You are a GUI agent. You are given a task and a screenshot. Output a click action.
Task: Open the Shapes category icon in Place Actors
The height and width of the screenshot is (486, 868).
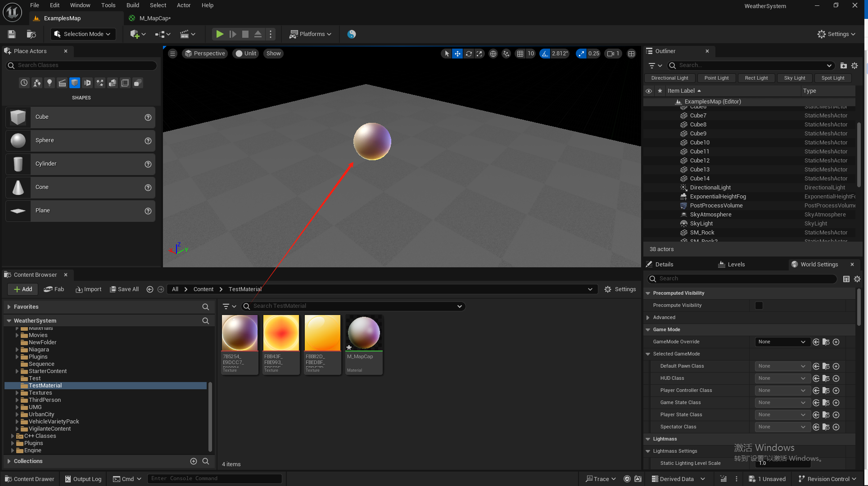pos(75,83)
